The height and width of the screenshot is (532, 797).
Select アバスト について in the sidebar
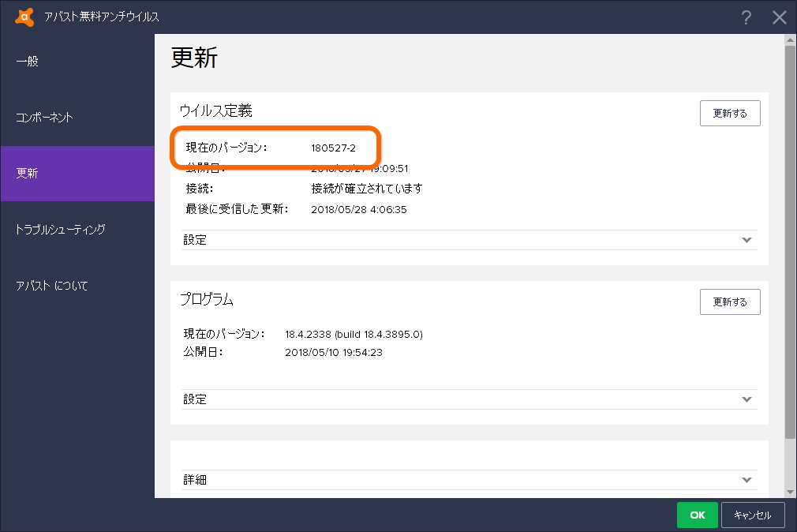tap(50, 286)
